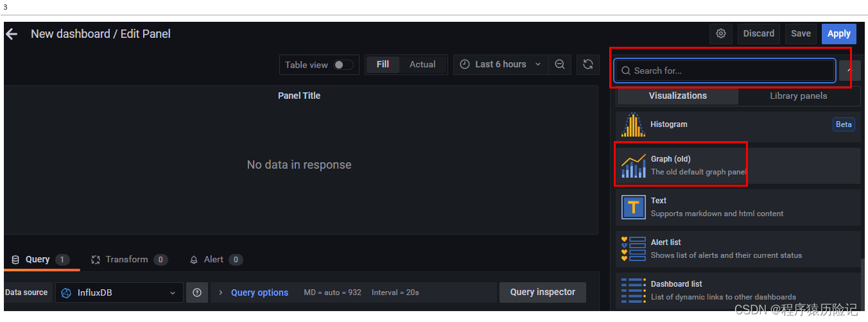Select the Actual display option
This screenshot has width=868, height=322.
pyautogui.click(x=422, y=64)
